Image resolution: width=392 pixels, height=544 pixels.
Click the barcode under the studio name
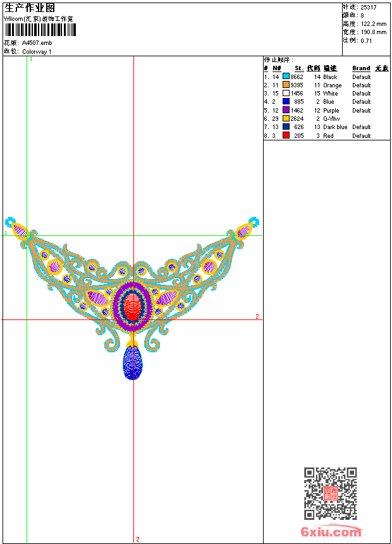pyautogui.click(x=40, y=30)
